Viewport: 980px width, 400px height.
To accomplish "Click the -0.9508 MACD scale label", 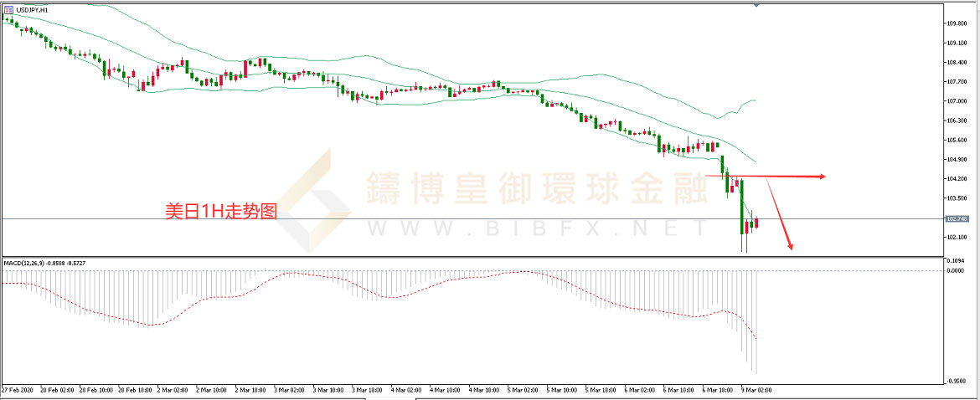I will [x=957, y=381].
